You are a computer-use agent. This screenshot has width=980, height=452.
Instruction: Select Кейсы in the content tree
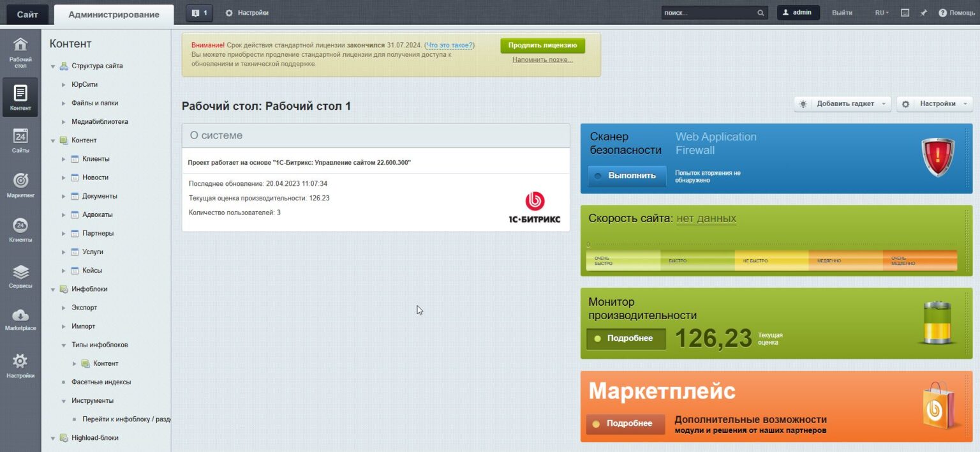92,270
